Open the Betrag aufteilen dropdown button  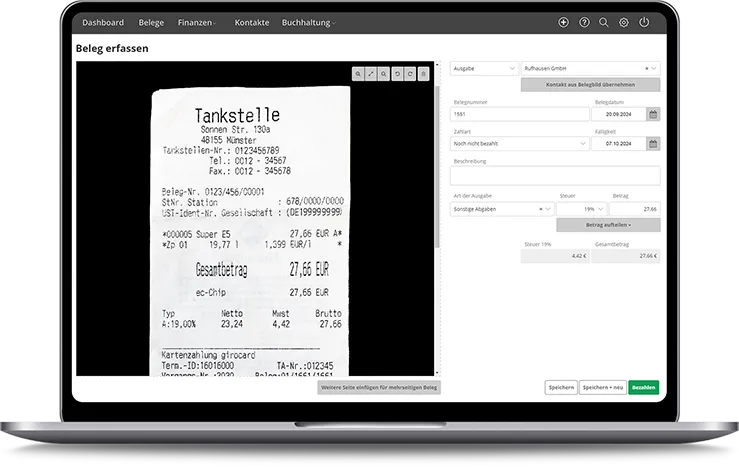tap(608, 225)
